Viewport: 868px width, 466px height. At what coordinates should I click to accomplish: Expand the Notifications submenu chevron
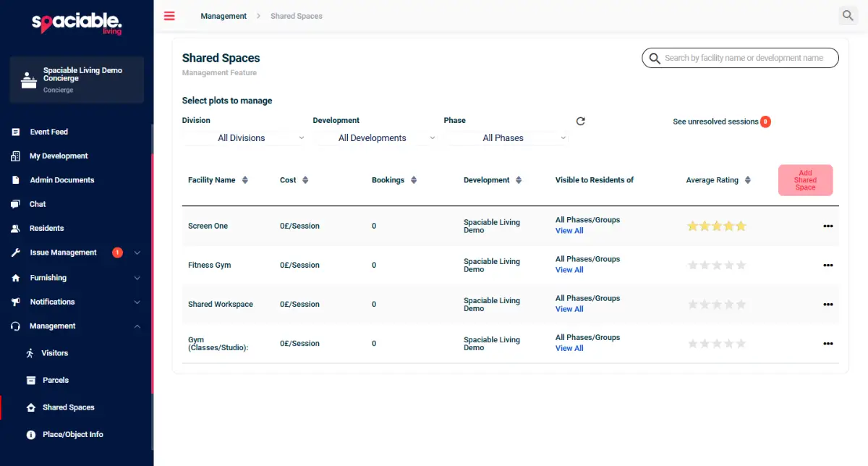(137, 302)
